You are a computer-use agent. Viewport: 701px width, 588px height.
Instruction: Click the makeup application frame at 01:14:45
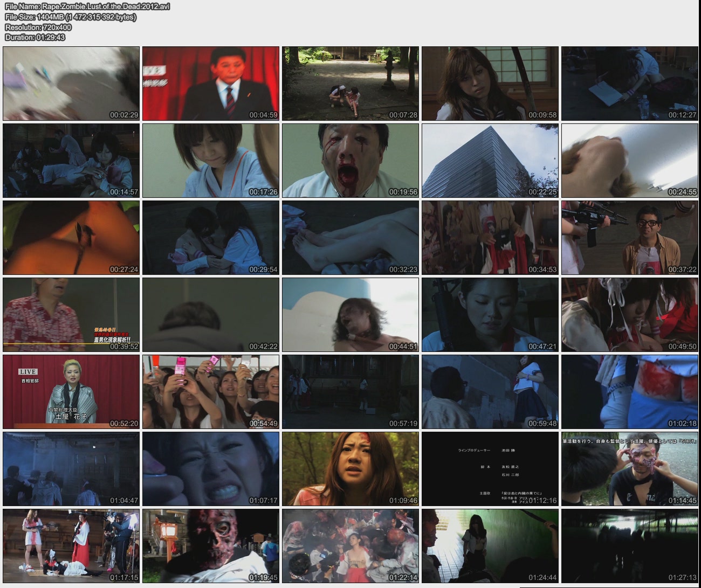[629, 469]
